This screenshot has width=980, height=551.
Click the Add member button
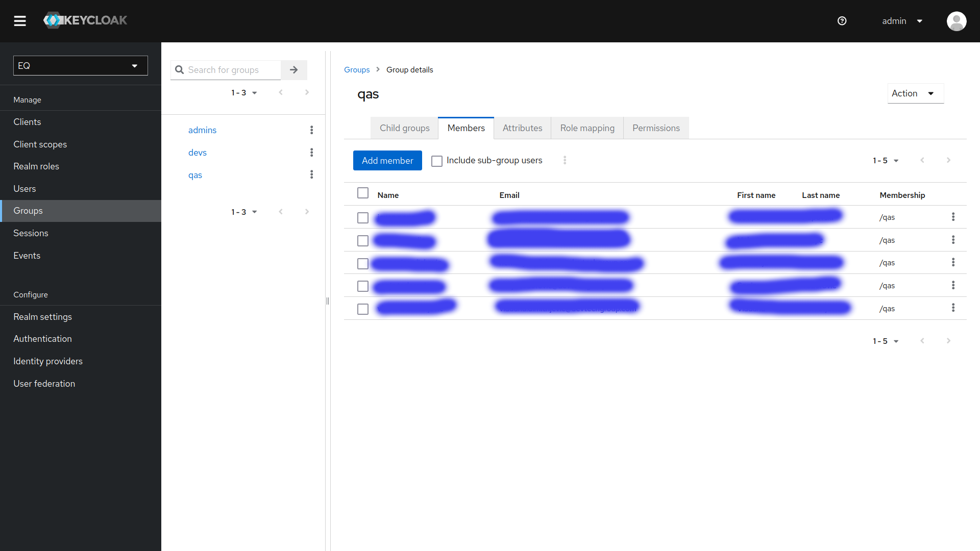point(387,161)
